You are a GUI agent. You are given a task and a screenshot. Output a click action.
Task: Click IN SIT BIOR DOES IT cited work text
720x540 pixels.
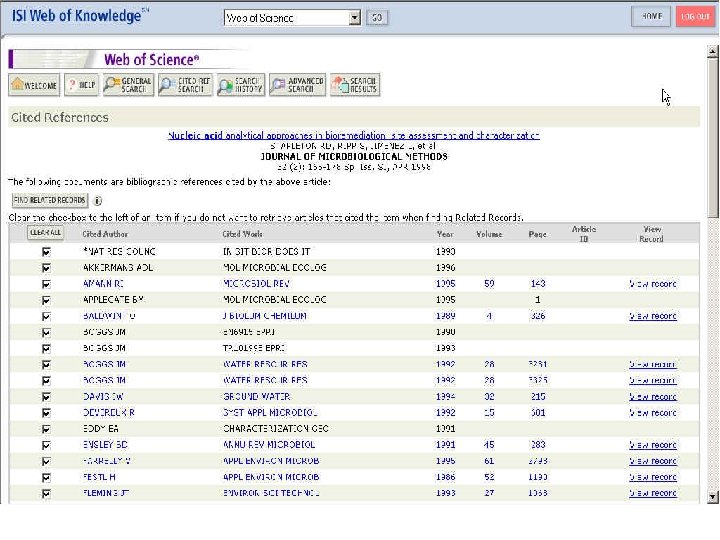266,252
